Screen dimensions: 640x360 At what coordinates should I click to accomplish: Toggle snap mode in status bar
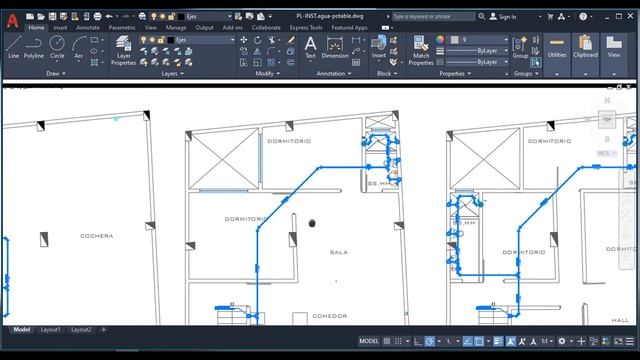tap(398, 341)
